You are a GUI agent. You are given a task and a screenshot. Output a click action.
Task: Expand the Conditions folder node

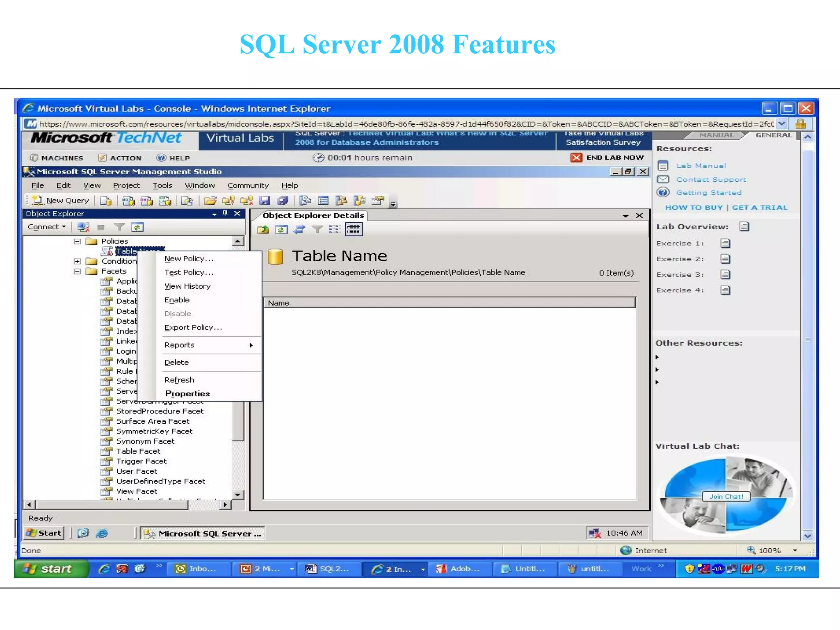(x=77, y=261)
